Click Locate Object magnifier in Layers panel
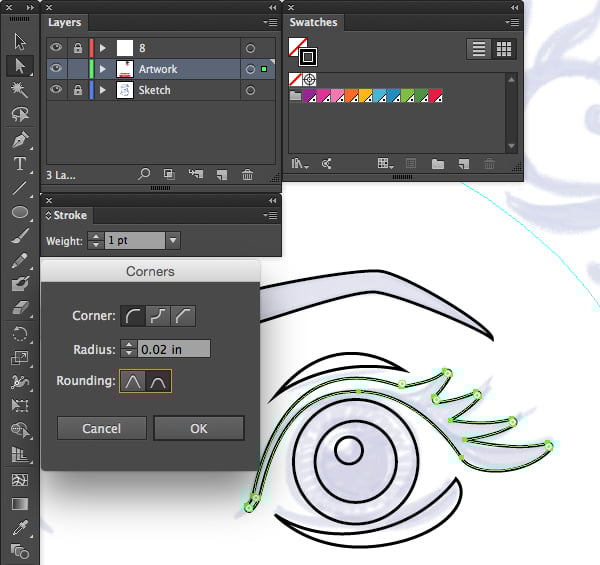Image resolution: width=600 pixels, height=565 pixels. point(144,174)
